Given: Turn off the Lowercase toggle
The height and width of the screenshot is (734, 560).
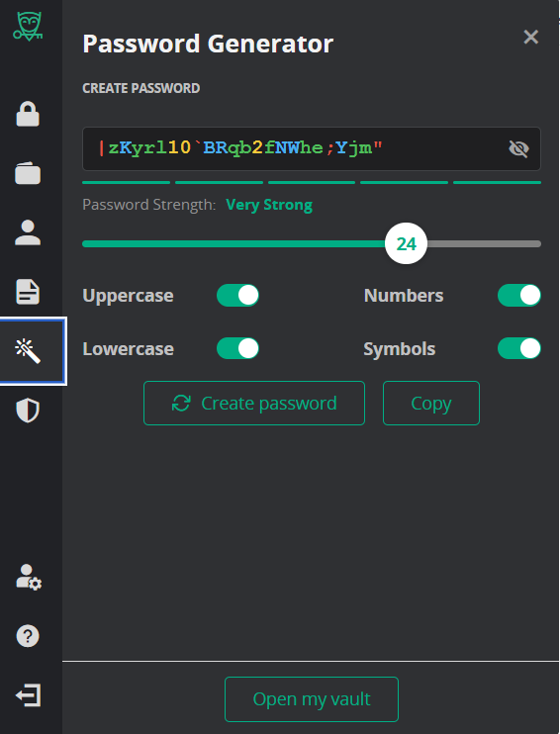Looking at the screenshot, I should point(237,348).
